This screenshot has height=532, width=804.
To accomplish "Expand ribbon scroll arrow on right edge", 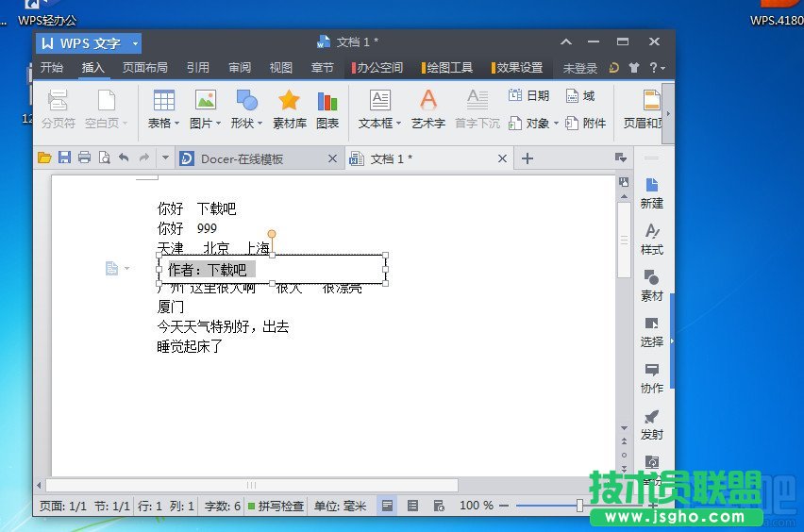I will click(668, 114).
